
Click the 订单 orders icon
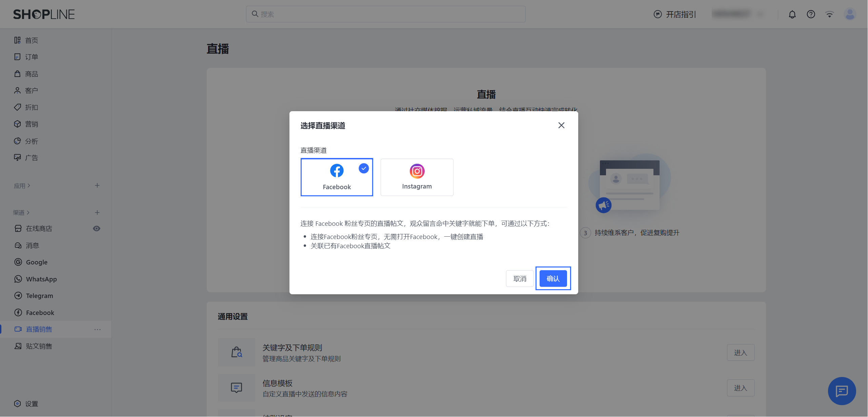[x=17, y=57]
